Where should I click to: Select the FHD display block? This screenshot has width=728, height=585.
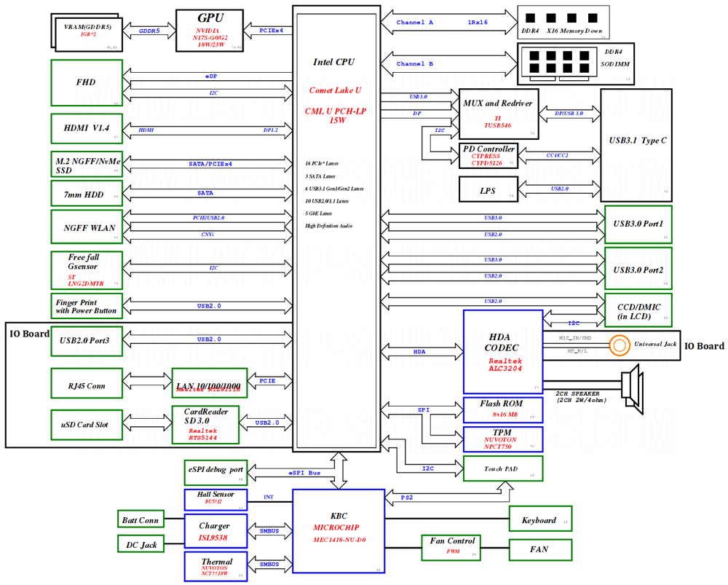[87, 83]
